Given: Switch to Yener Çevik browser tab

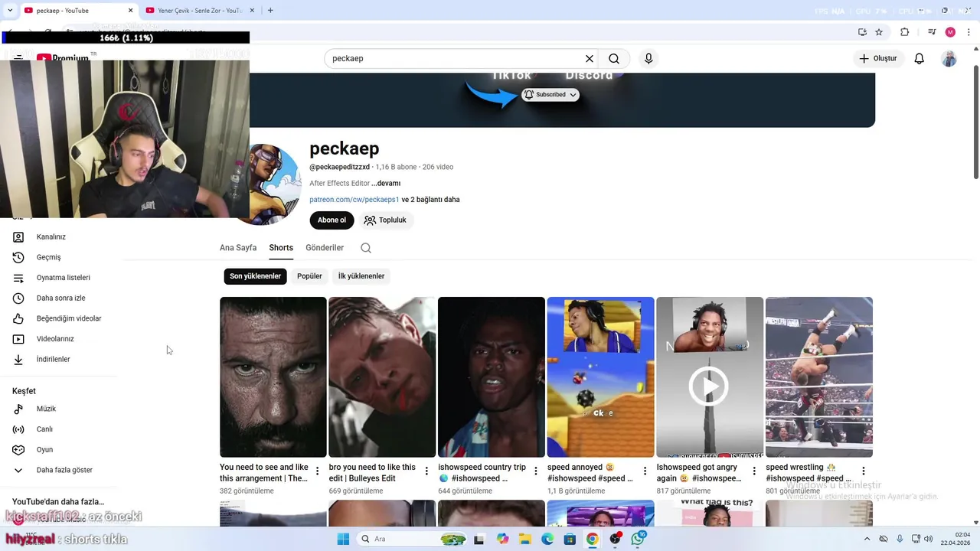Looking at the screenshot, I should click(x=199, y=11).
